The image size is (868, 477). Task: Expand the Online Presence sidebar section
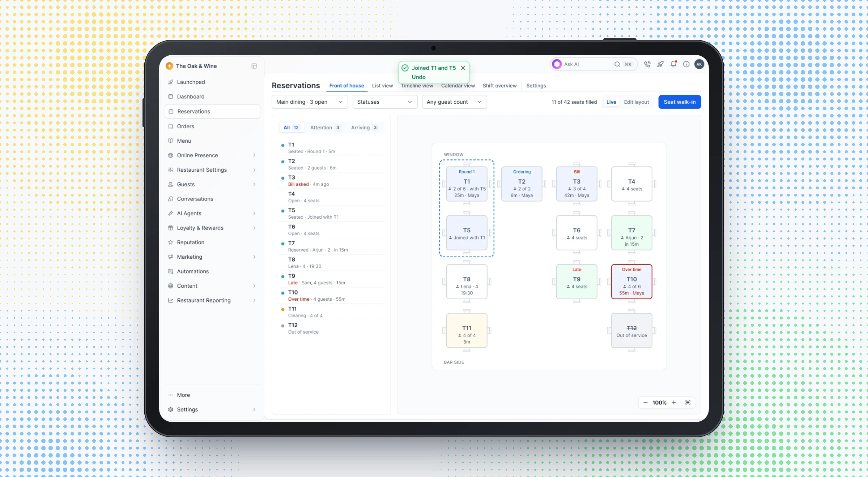coord(212,155)
